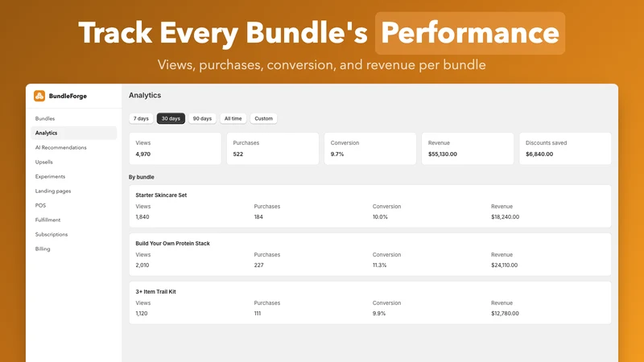
Task: Click the highlighted word Performance in the banner
Action: [470, 33]
